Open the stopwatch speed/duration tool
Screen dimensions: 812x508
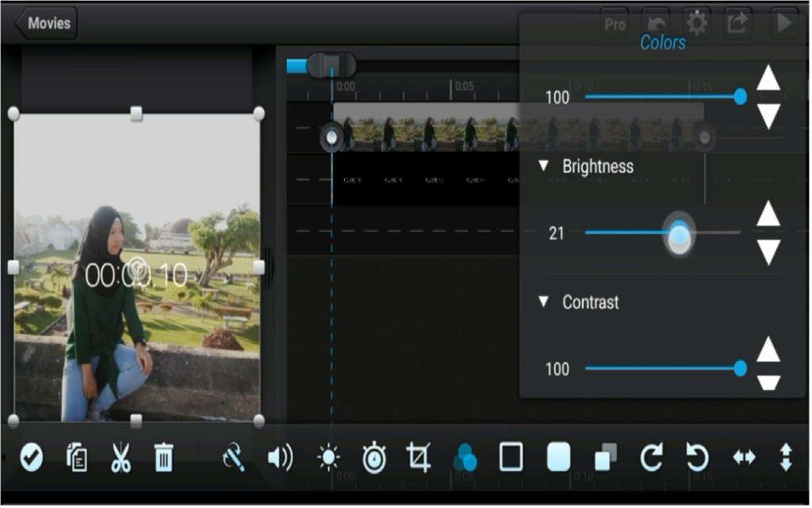click(x=374, y=458)
